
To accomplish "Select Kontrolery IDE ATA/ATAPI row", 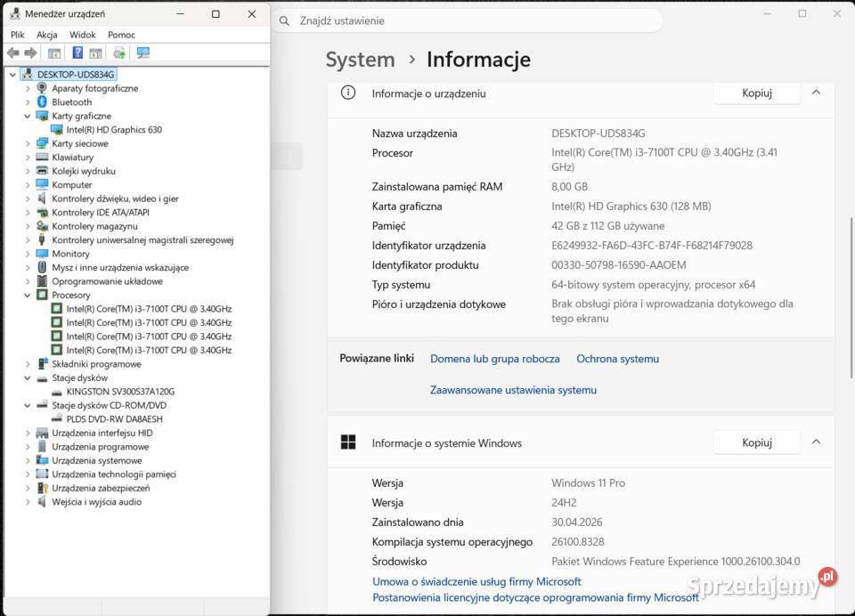I will (101, 212).
